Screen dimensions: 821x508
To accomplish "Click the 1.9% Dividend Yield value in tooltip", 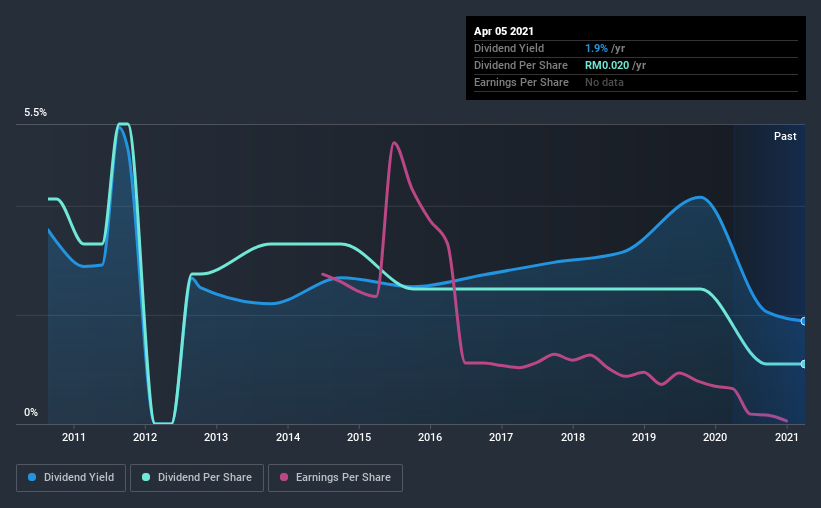I will click(596, 48).
